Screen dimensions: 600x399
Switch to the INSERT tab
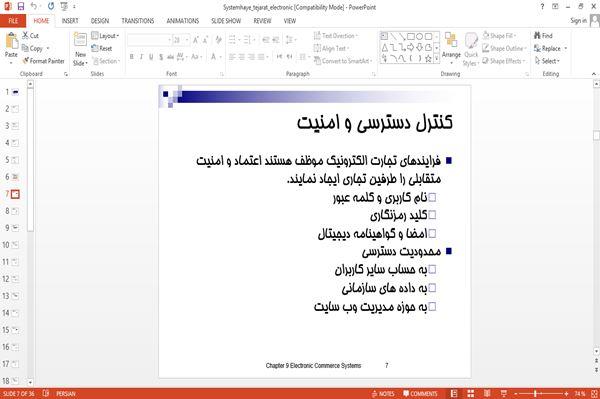[70, 21]
